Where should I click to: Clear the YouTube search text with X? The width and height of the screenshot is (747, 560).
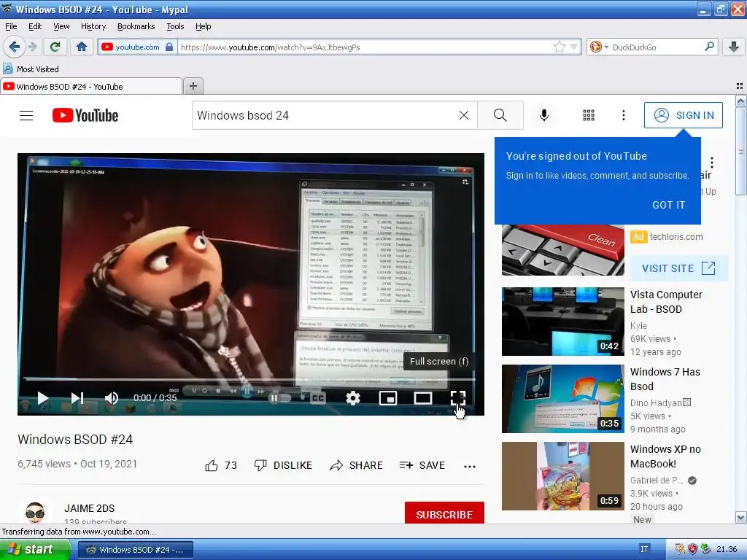(x=463, y=115)
